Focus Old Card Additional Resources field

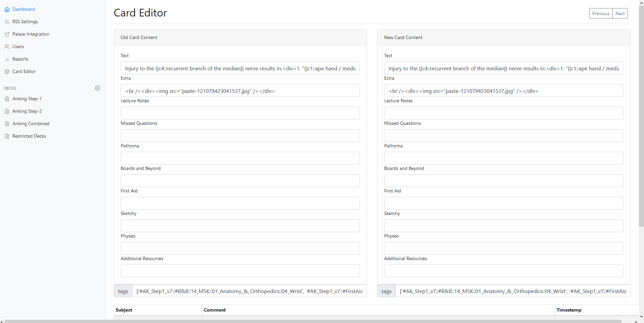coord(240,271)
